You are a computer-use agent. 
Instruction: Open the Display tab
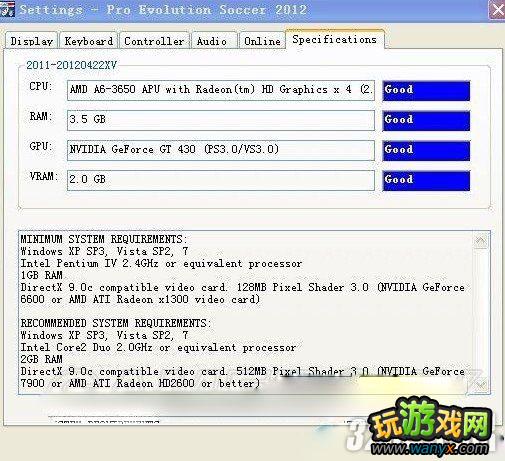(32, 41)
